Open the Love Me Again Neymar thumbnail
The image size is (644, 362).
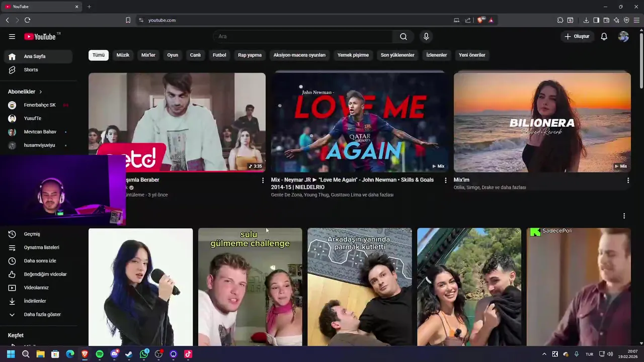click(x=360, y=122)
